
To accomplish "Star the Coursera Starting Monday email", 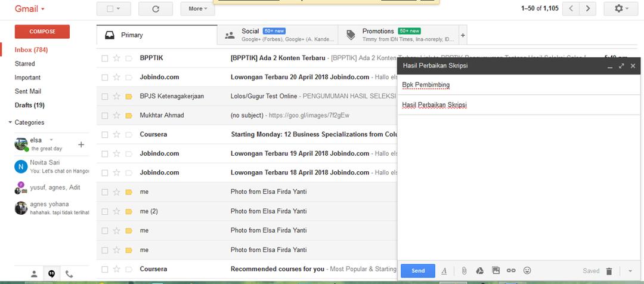I will tap(117, 134).
